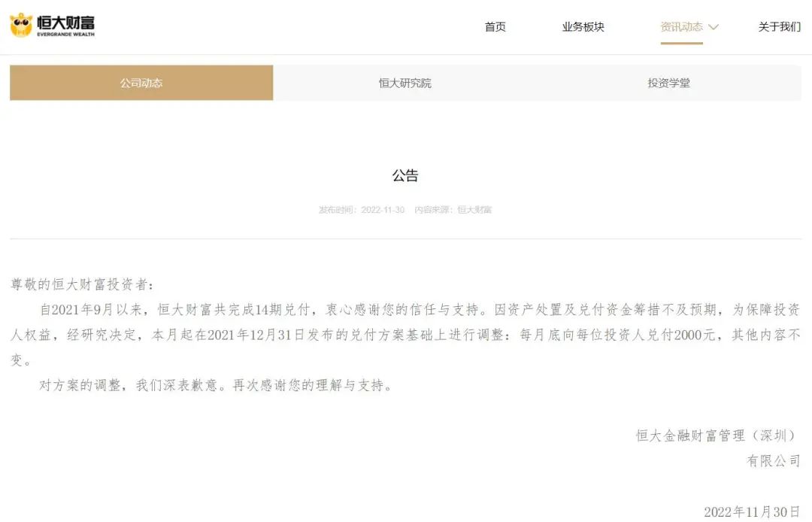Screen dimensions: 812x522
Task: Click the signature line 有限公司
Action: pos(774,460)
